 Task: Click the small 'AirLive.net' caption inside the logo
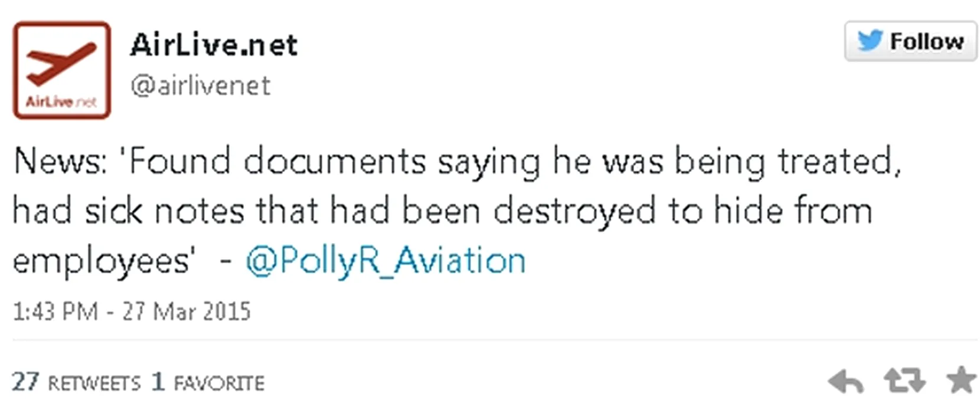click(x=61, y=102)
